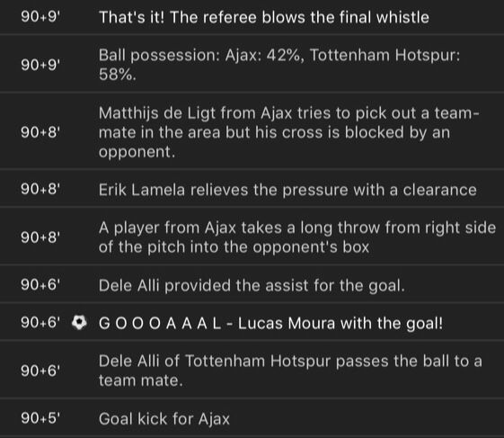Open the ball possession stats entry
This screenshot has width=504, height=438.
click(x=252, y=63)
